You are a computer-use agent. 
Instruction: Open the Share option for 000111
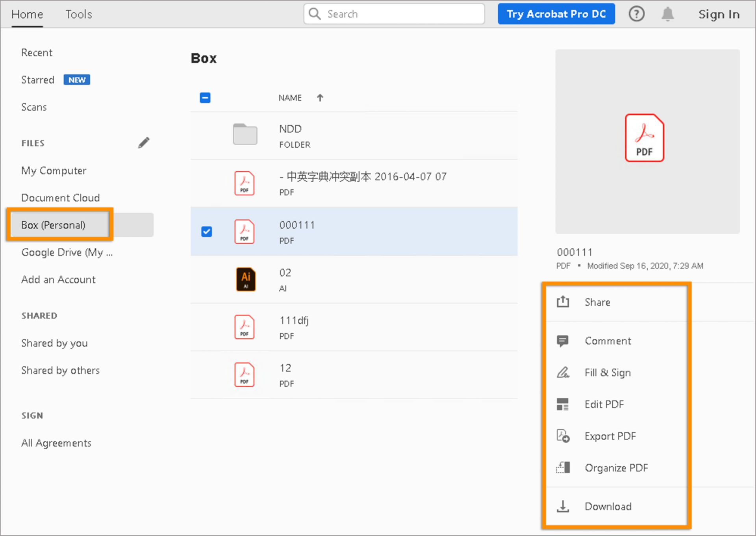[x=597, y=302]
